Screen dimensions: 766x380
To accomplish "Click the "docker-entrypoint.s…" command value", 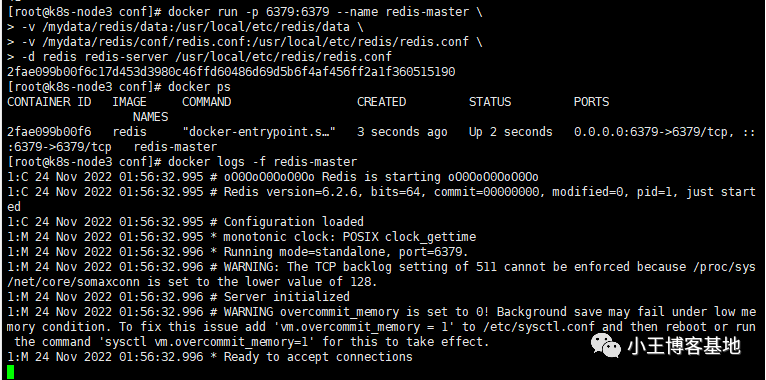I will tap(259, 132).
